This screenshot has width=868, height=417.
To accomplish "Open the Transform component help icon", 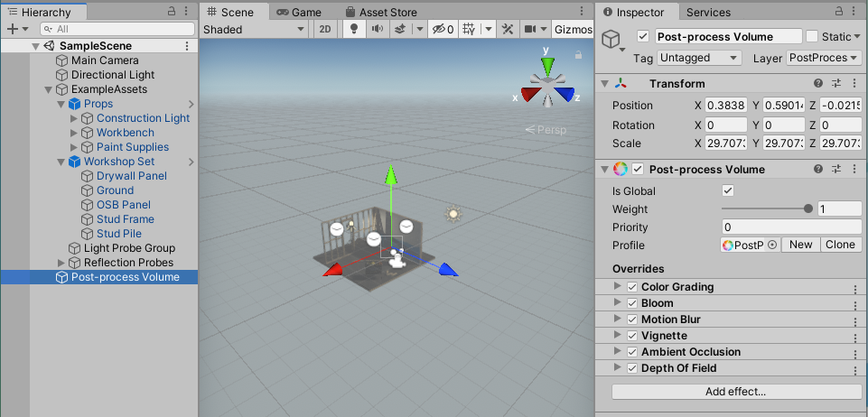I will coord(817,84).
